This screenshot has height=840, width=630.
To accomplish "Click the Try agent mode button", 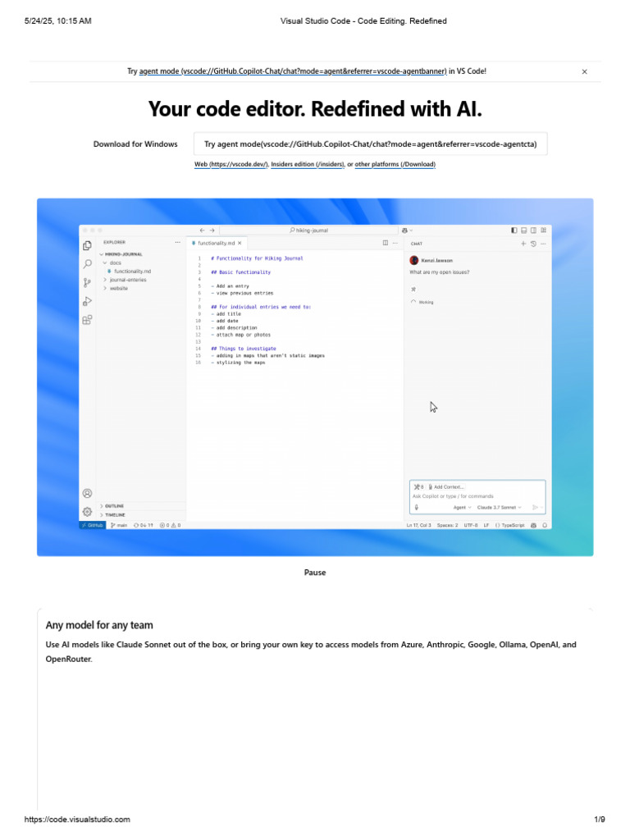I will click(x=370, y=144).
